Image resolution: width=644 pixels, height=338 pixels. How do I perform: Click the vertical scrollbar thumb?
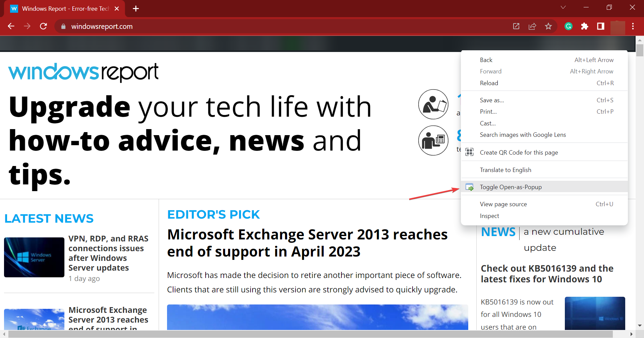pyautogui.click(x=640, y=50)
